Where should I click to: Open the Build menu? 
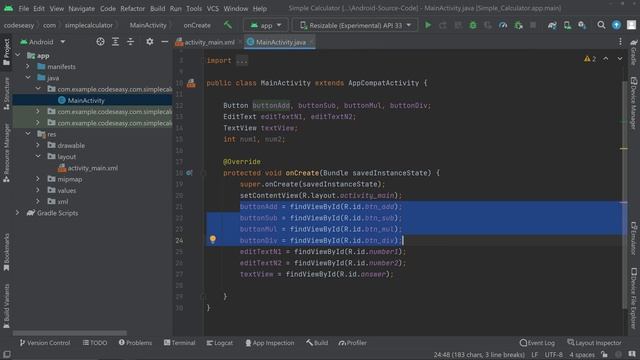[158, 8]
